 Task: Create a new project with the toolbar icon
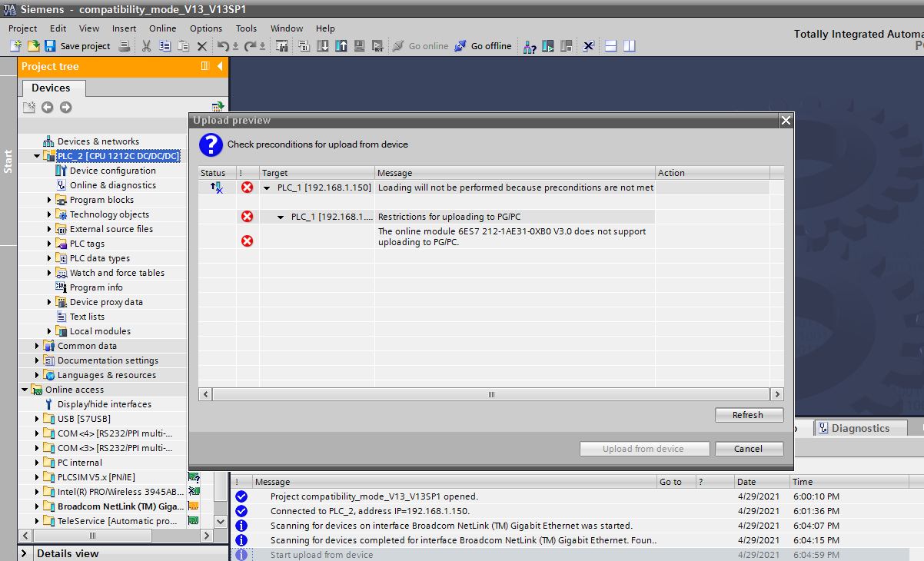click(x=15, y=46)
